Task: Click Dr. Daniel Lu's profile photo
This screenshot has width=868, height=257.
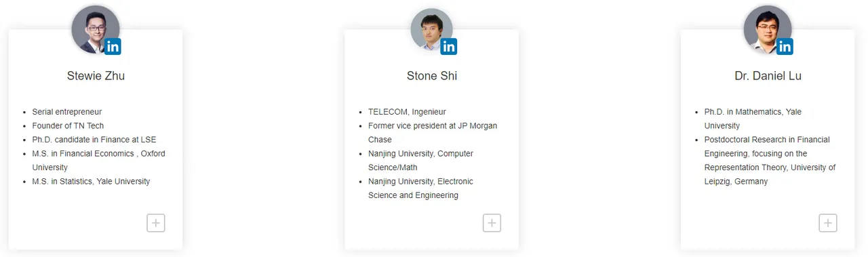Action: click(768, 29)
